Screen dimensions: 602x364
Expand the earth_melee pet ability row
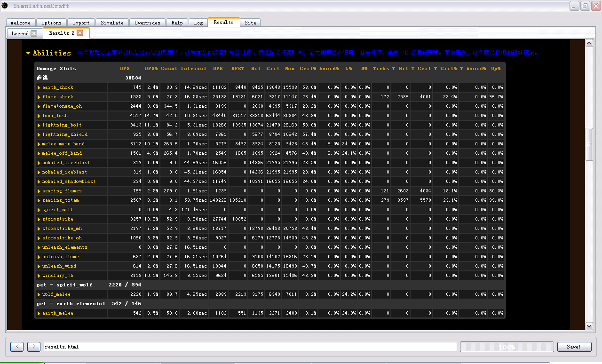click(39, 313)
